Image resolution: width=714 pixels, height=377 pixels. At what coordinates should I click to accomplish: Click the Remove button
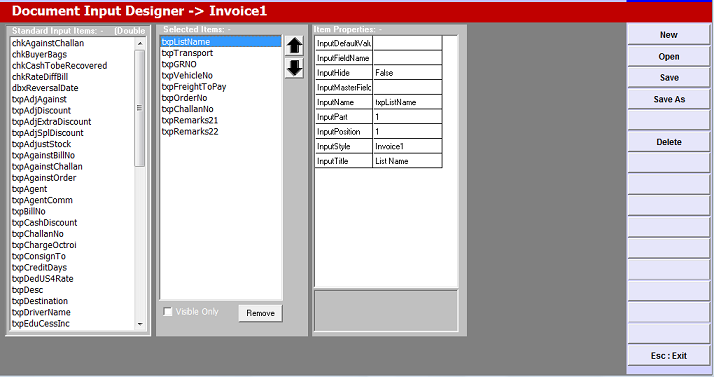(x=260, y=313)
